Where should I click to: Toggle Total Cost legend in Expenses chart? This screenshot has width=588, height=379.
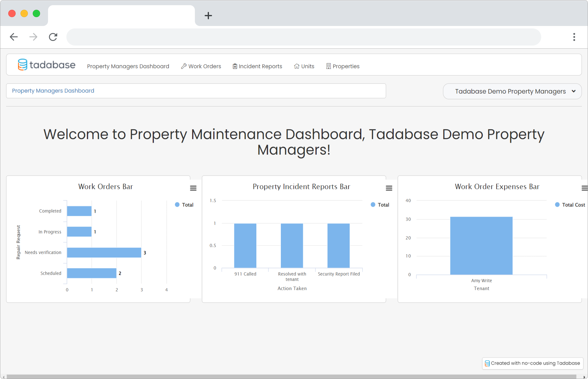[570, 205]
